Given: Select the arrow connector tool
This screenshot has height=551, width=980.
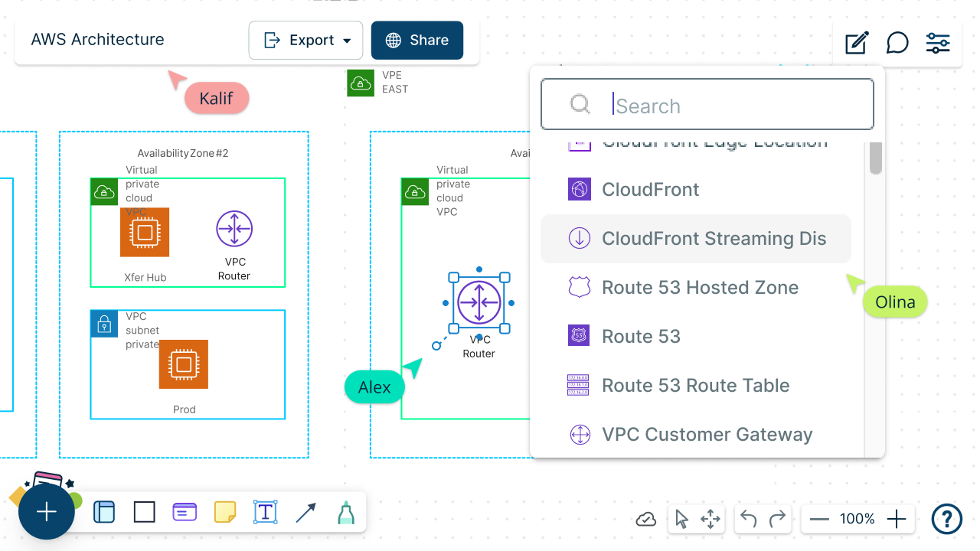Looking at the screenshot, I should (305, 512).
